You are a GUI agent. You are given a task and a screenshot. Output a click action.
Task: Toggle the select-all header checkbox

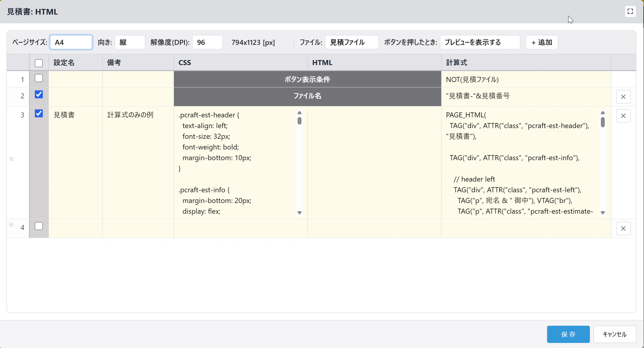click(x=39, y=63)
